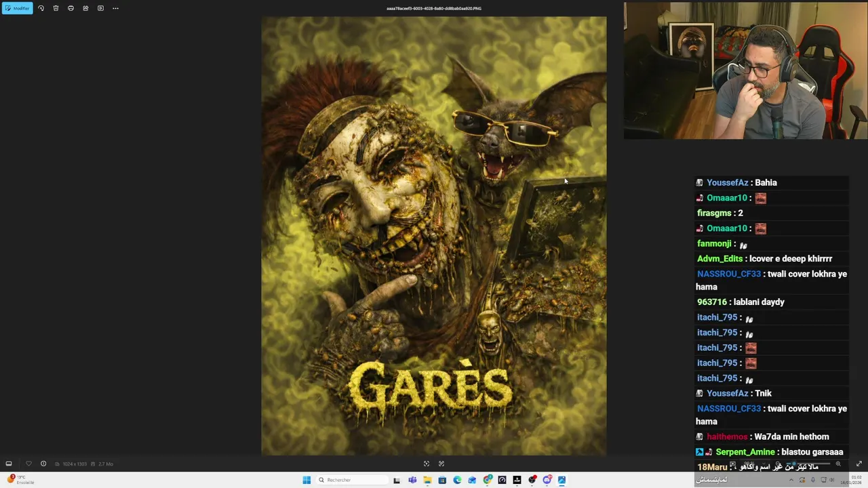Image resolution: width=868 pixels, height=488 pixels.
Task: Click the microphone tray icon
Action: [x=813, y=480]
